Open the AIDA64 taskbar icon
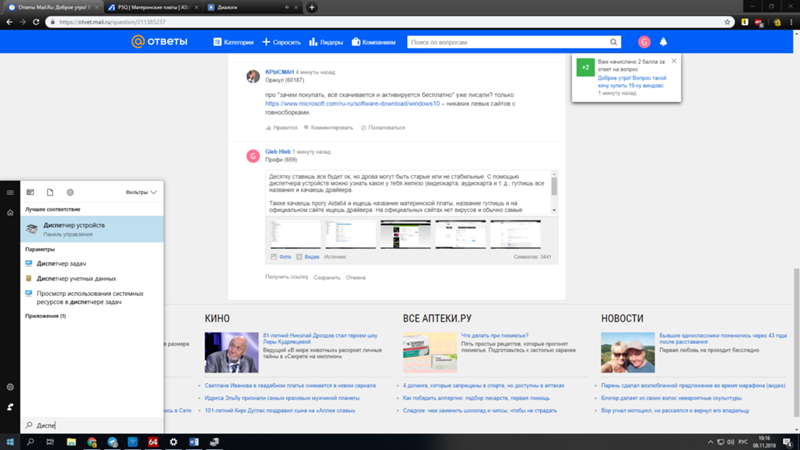 (x=153, y=442)
